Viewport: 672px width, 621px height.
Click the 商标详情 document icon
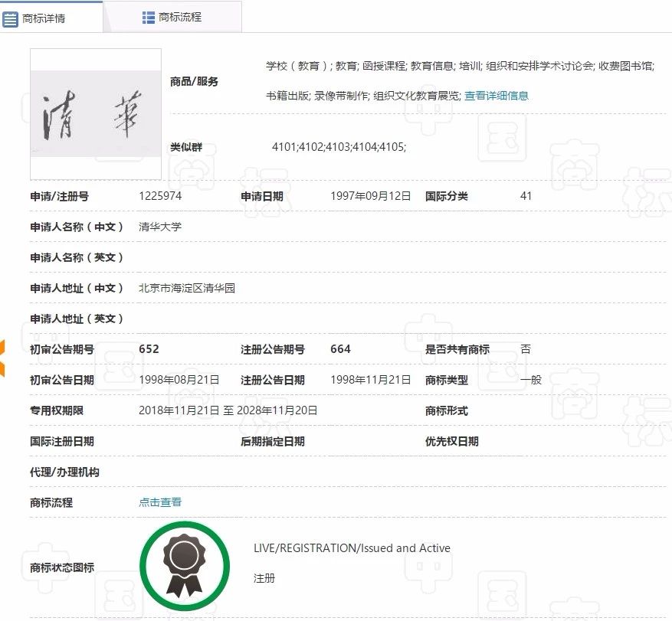pyautogui.click(x=10, y=19)
